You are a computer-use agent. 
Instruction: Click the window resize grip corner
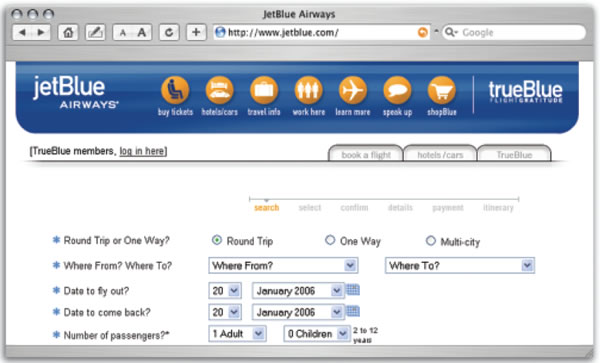click(589, 352)
